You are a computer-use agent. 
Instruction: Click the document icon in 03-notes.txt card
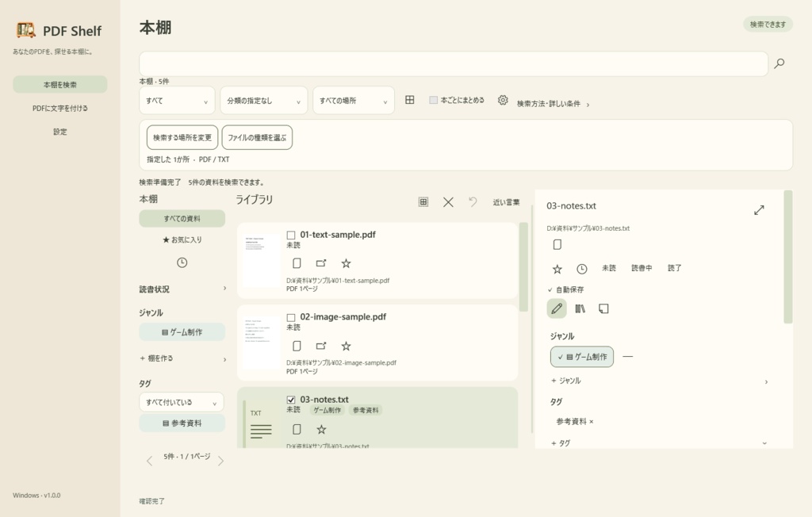297,429
